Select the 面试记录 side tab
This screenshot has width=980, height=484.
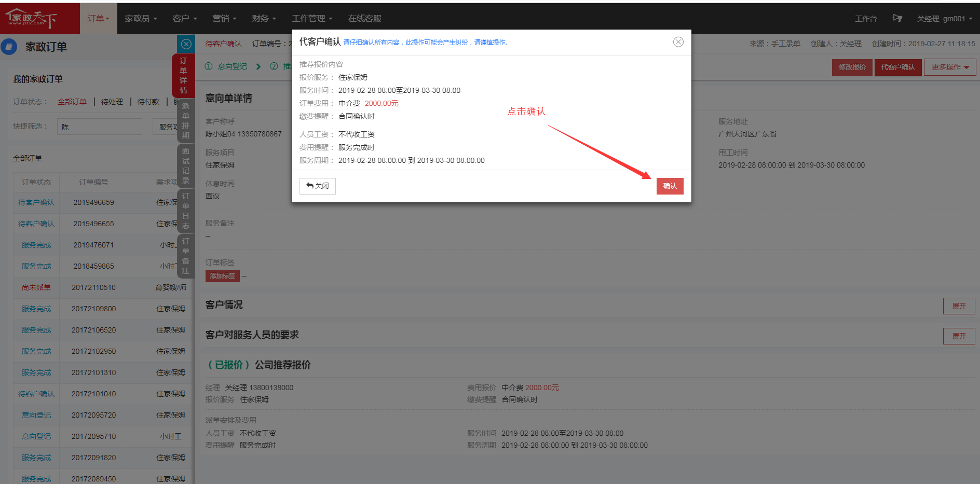(x=185, y=165)
